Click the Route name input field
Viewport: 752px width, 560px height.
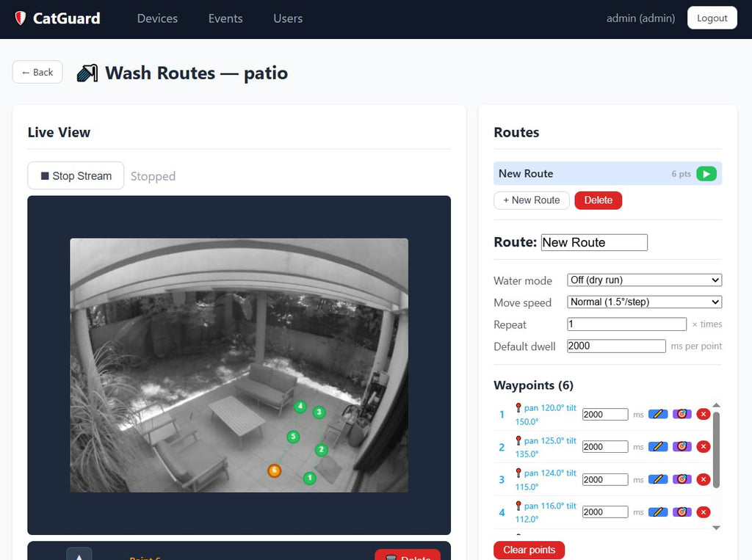[594, 243]
